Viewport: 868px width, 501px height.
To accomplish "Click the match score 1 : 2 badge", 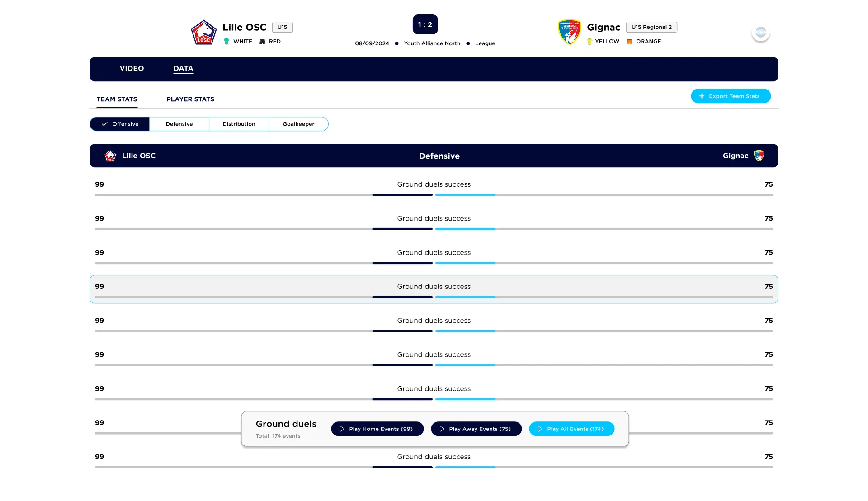I will [x=425, y=24].
